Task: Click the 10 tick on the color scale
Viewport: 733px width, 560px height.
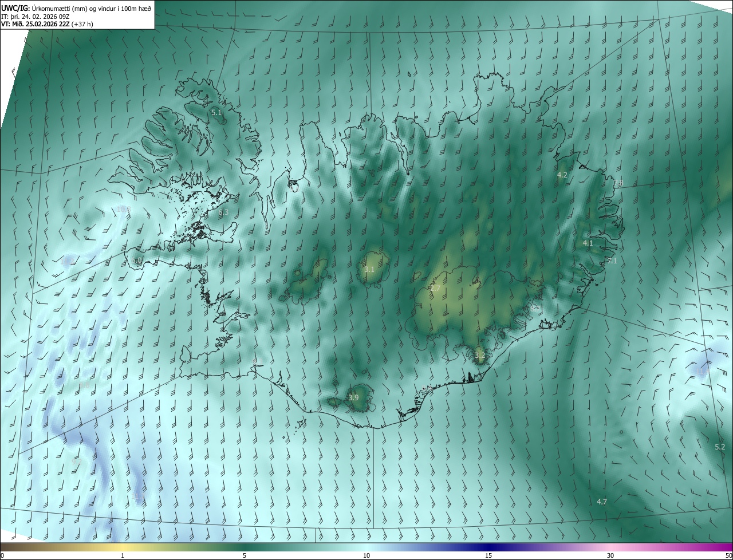Action: click(366, 555)
